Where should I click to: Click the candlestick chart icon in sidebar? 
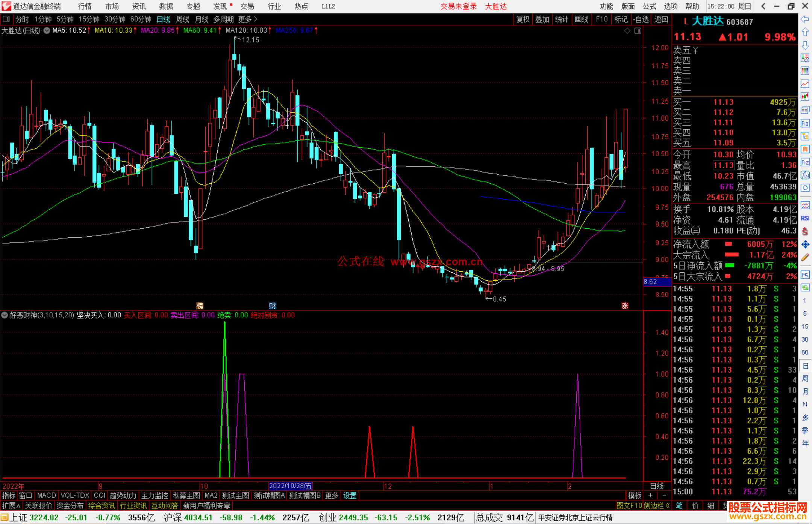pos(805,97)
